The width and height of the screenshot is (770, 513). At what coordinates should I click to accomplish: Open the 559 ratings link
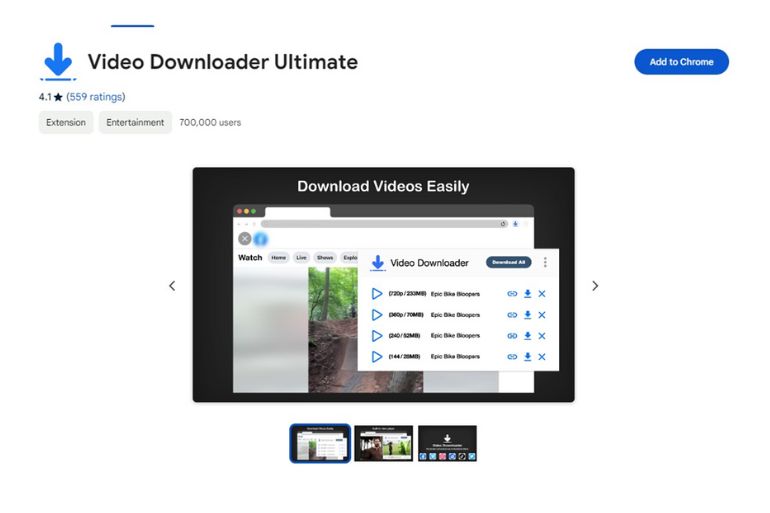pyautogui.click(x=96, y=97)
